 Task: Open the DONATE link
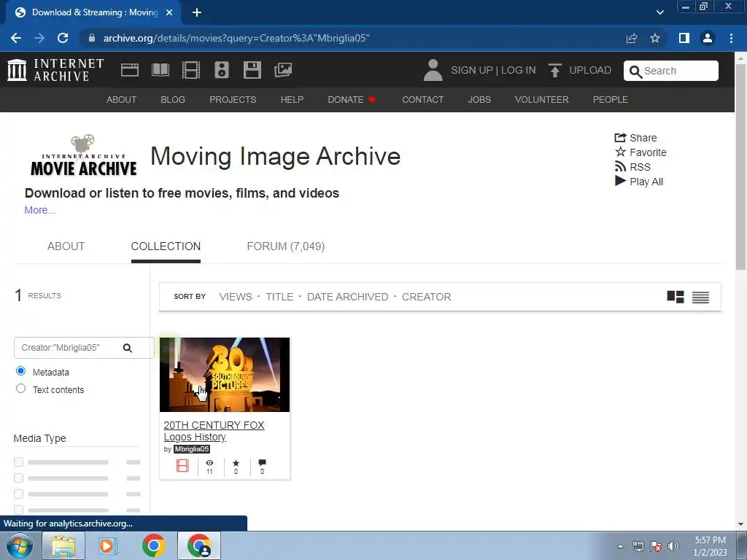point(352,99)
